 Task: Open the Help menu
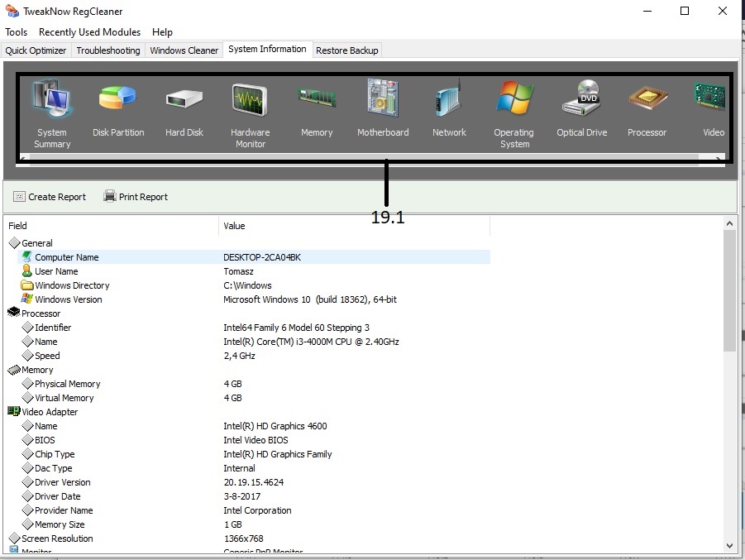click(x=162, y=32)
